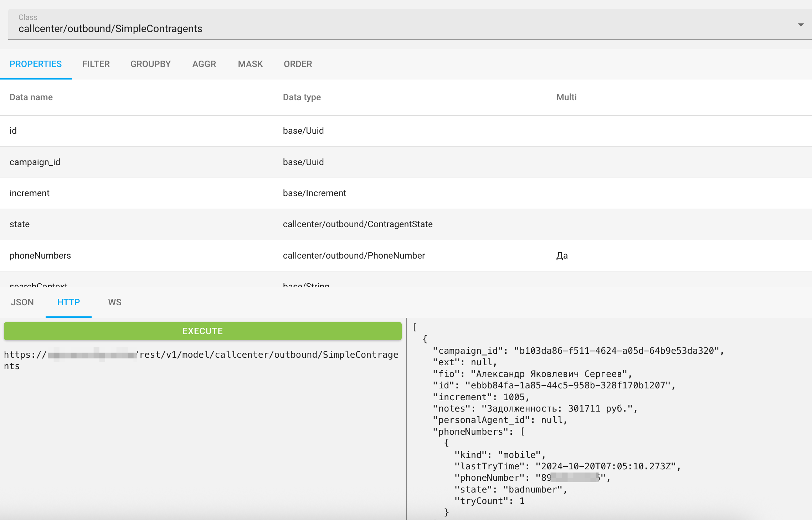This screenshot has height=520, width=812.
Task: Open the FILTER tab
Action: (96, 64)
